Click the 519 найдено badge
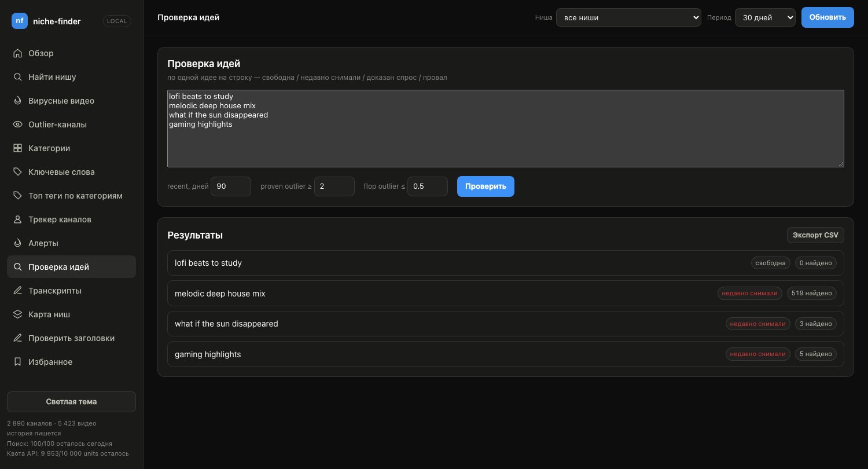The image size is (868, 469). pos(812,294)
